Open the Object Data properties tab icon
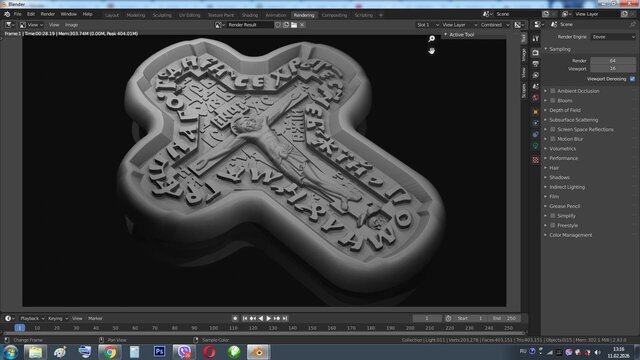Screen dimensions: 640x360 536,146
